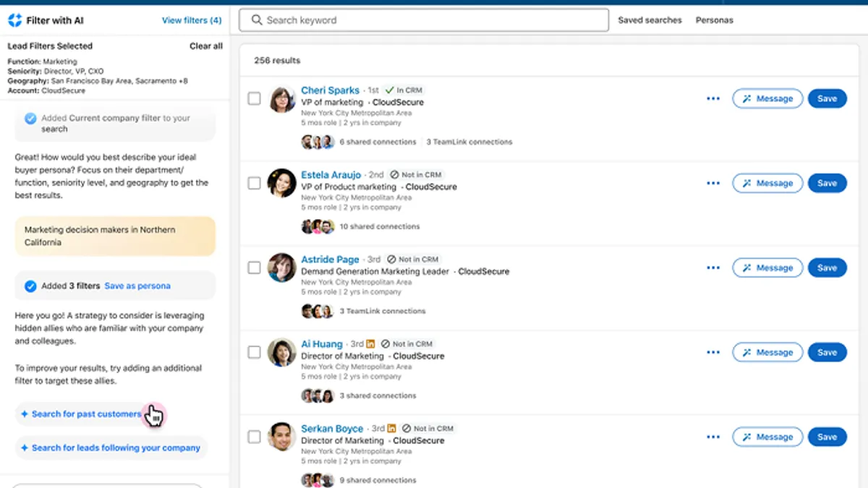Open the Saved searches tab
Screen dimensions: 868x488
coord(650,20)
